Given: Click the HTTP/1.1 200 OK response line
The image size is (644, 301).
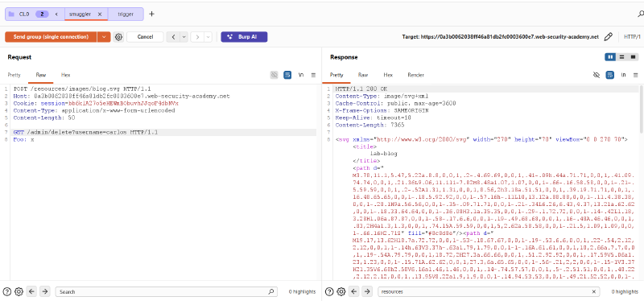Looking at the screenshot, I should 361,89.
